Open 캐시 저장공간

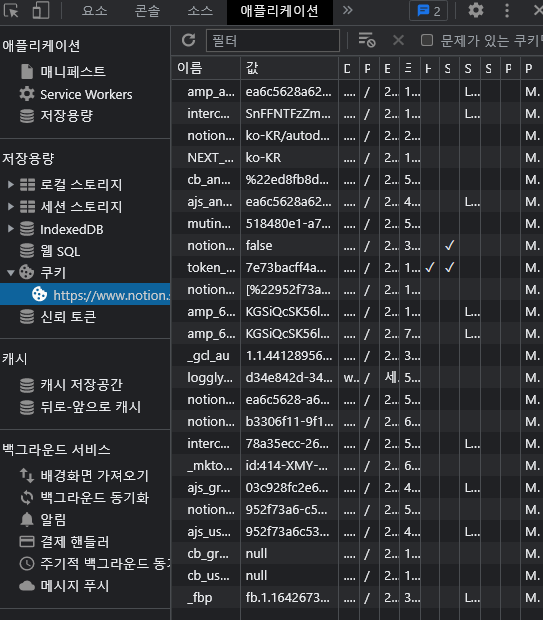point(81,385)
